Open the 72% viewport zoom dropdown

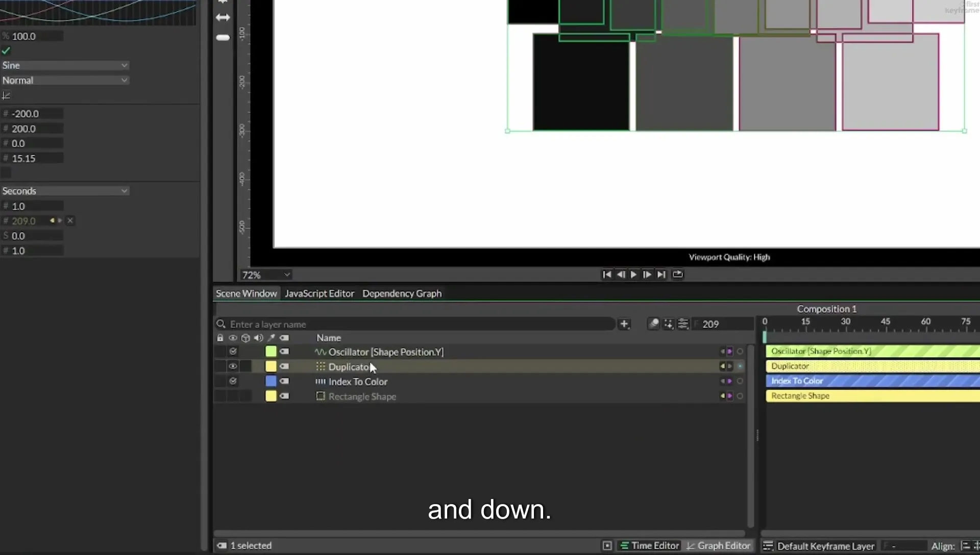(x=266, y=275)
